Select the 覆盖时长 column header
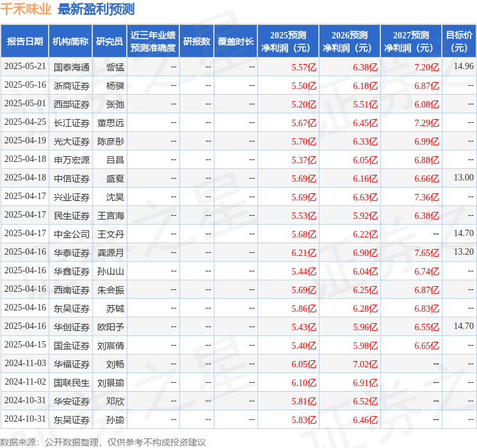 click(236, 42)
